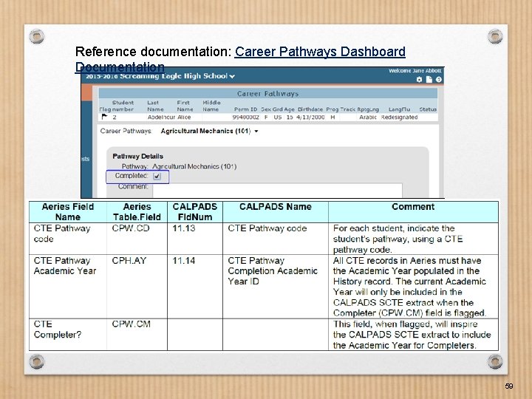Click CTE Pathway Completion Academic Year ID cell
The image size is (532, 399).
tap(276, 287)
